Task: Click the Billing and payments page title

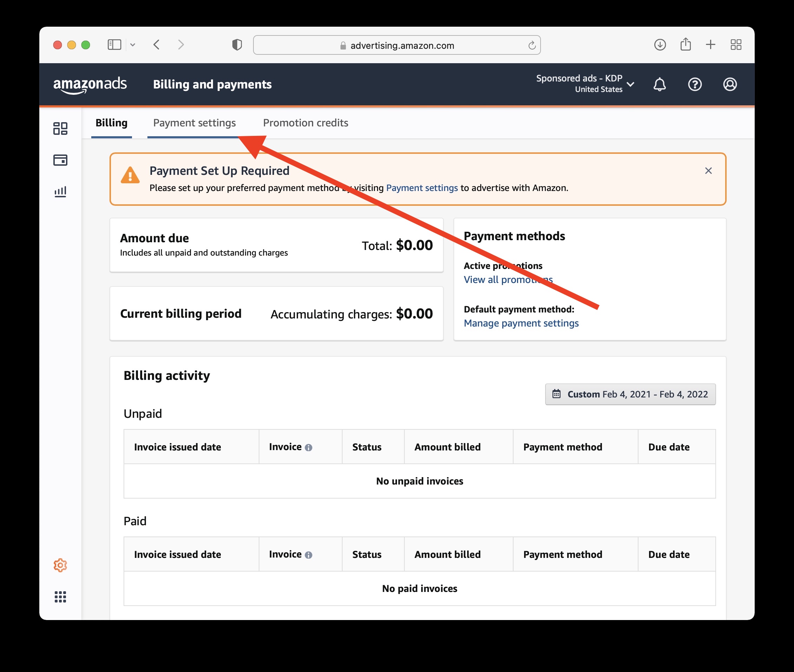Action: coord(212,84)
